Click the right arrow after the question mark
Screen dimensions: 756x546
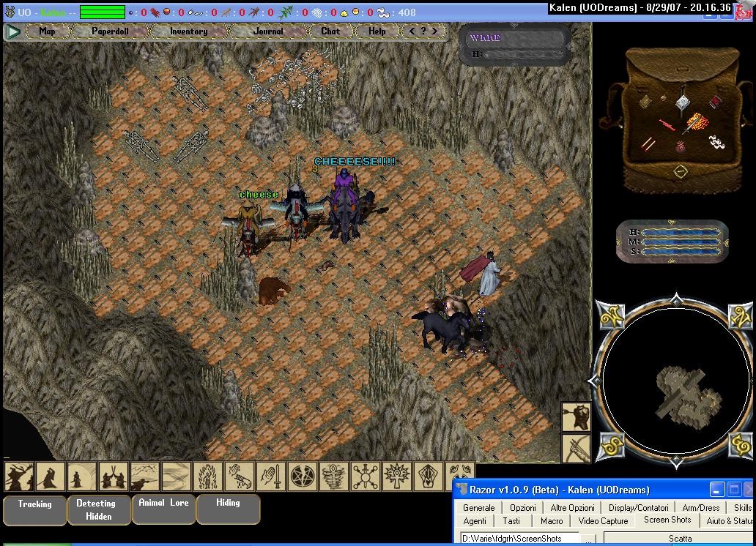[x=435, y=31]
